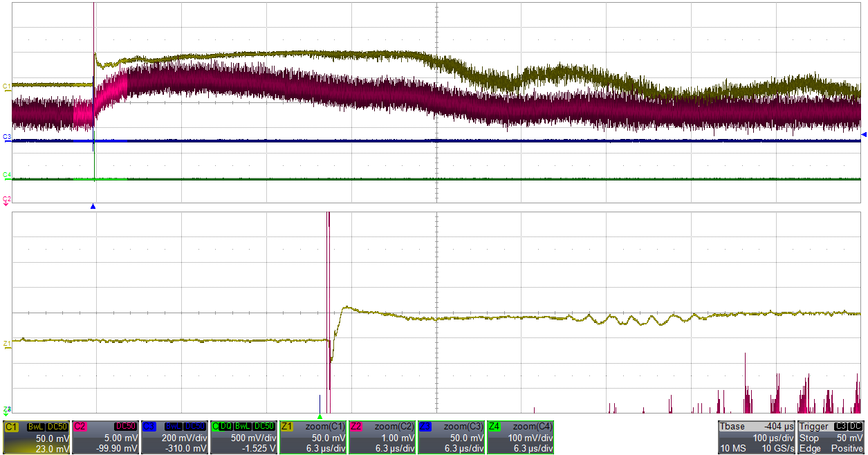Select the blue C3 ground-level marker on the grid edge

click(x=7, y=137)
